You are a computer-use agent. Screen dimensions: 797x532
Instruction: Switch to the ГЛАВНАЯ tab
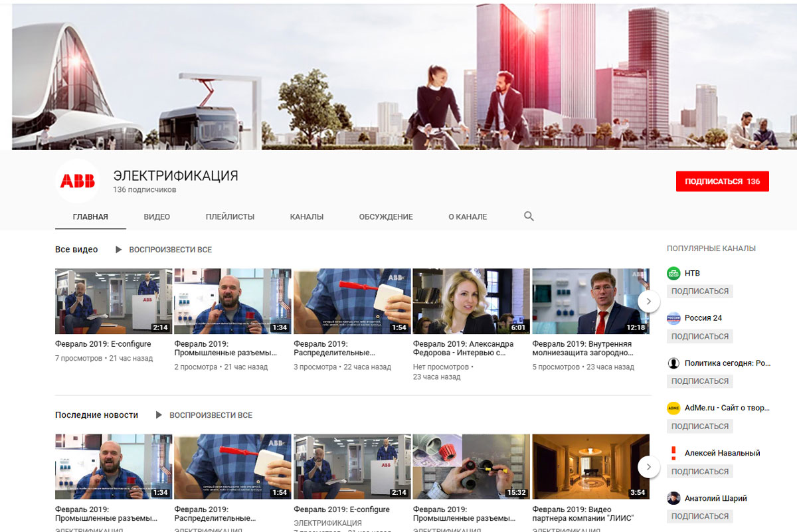(x=90, y=217)
